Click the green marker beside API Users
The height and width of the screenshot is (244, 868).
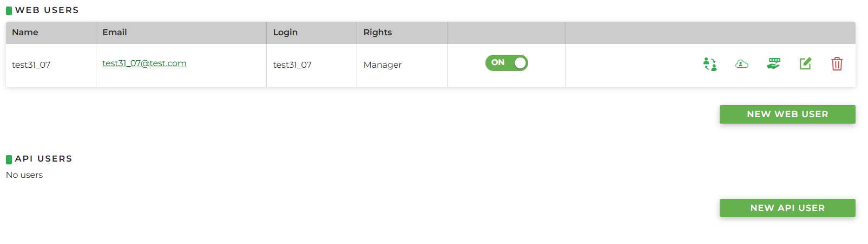[9, 159]
